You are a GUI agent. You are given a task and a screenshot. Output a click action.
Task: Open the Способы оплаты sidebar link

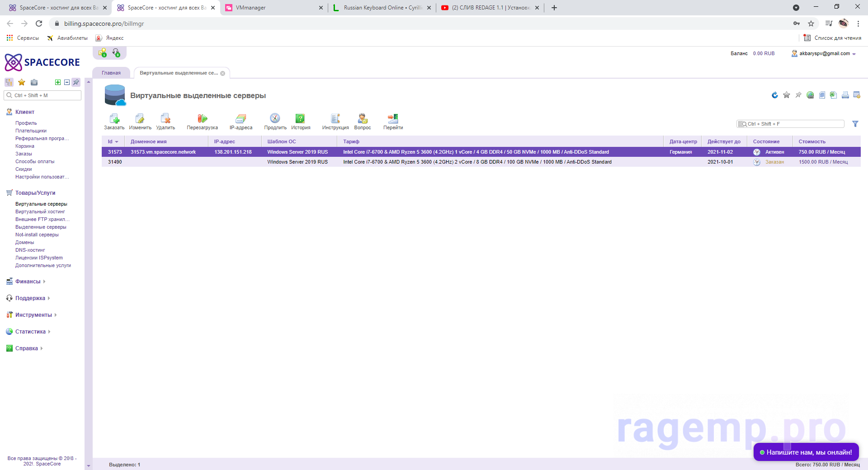[x=35, y=161]
